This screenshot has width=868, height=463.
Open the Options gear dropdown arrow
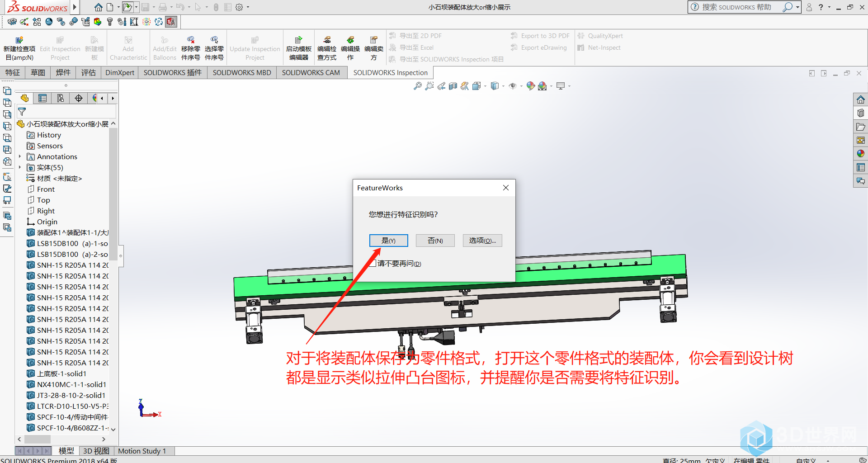point(248,7)
